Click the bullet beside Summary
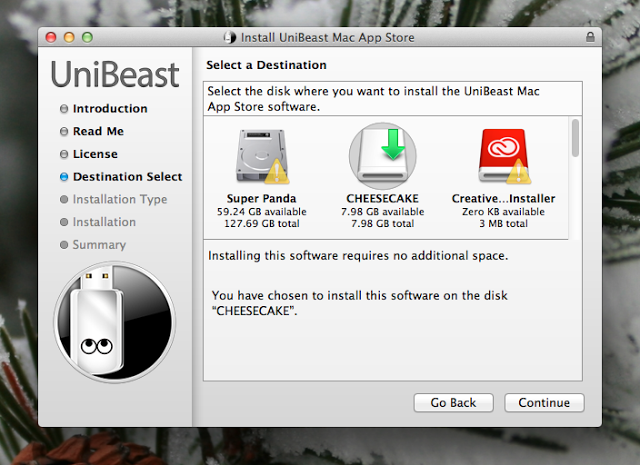The height and width of the screenshot is (465, 640). point(64,245)
